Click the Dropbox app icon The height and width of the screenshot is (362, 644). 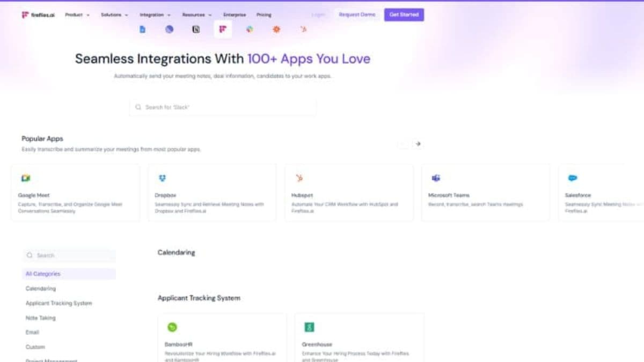click(163, 178)
